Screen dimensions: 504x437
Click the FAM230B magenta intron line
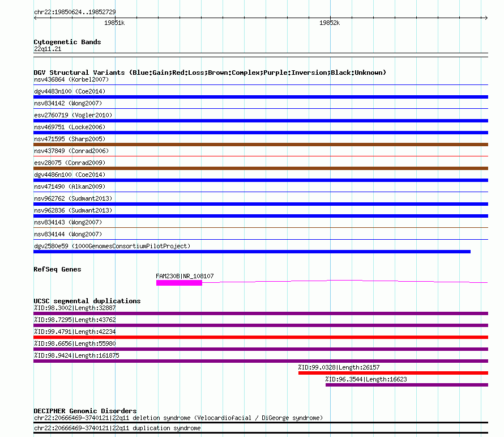(345, 281)
